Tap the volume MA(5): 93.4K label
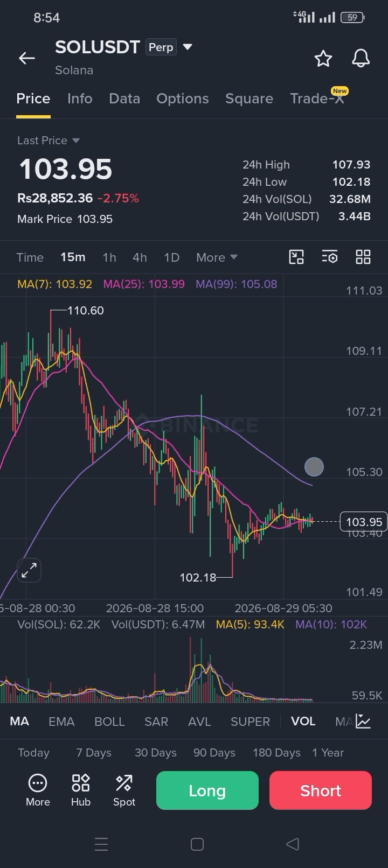This screenshot has width=388, height=868. [x=250, y=625]
